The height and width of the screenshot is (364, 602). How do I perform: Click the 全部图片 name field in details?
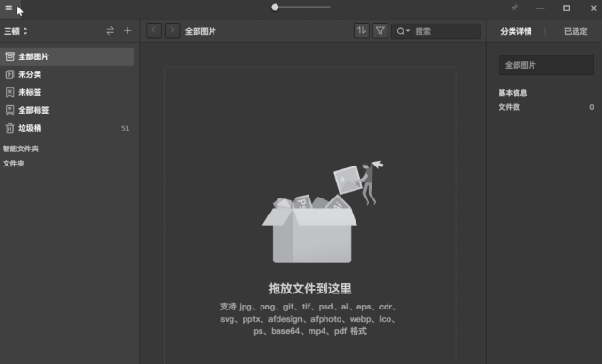point(546,65)
